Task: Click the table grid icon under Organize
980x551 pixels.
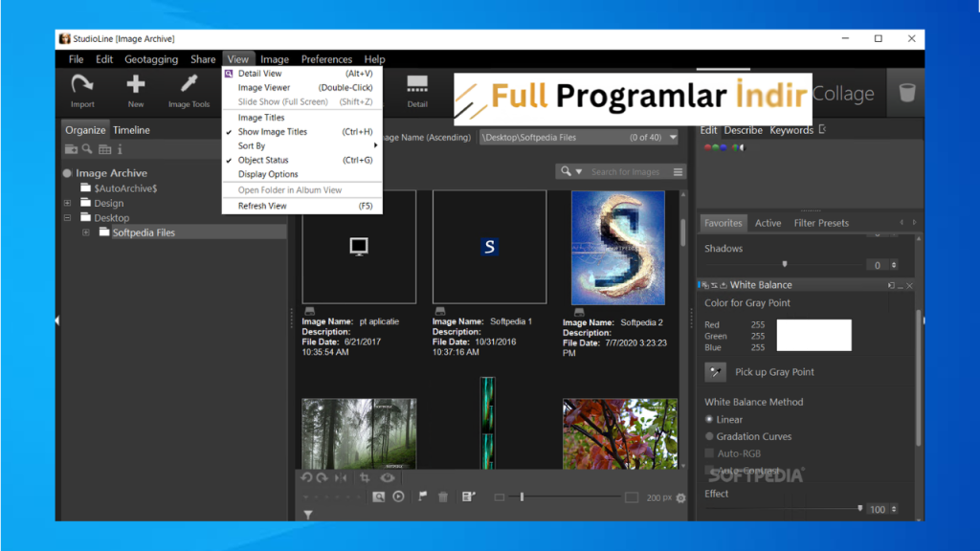Action: click(x=104, y=149)
